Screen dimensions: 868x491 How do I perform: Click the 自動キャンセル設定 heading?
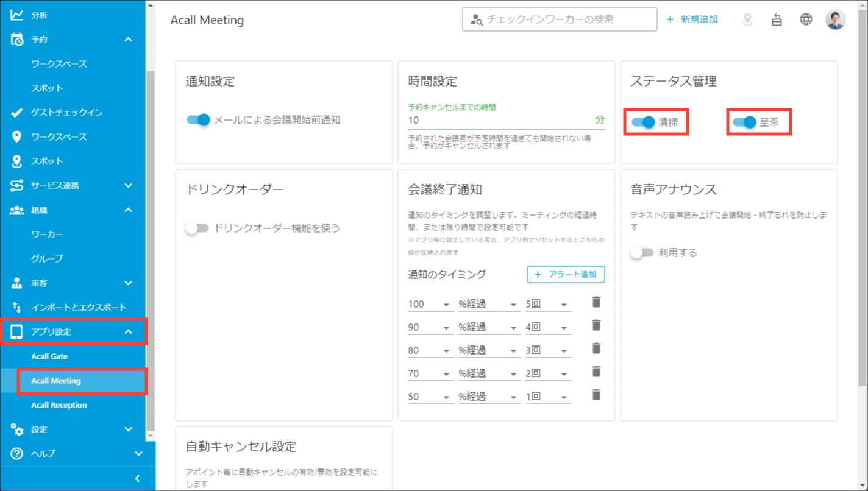[241, 447]
